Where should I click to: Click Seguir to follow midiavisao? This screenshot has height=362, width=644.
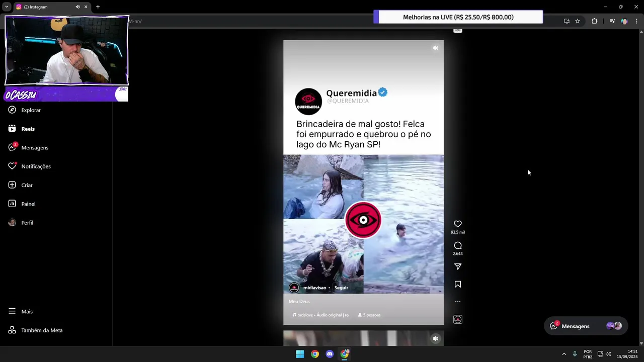341,288
